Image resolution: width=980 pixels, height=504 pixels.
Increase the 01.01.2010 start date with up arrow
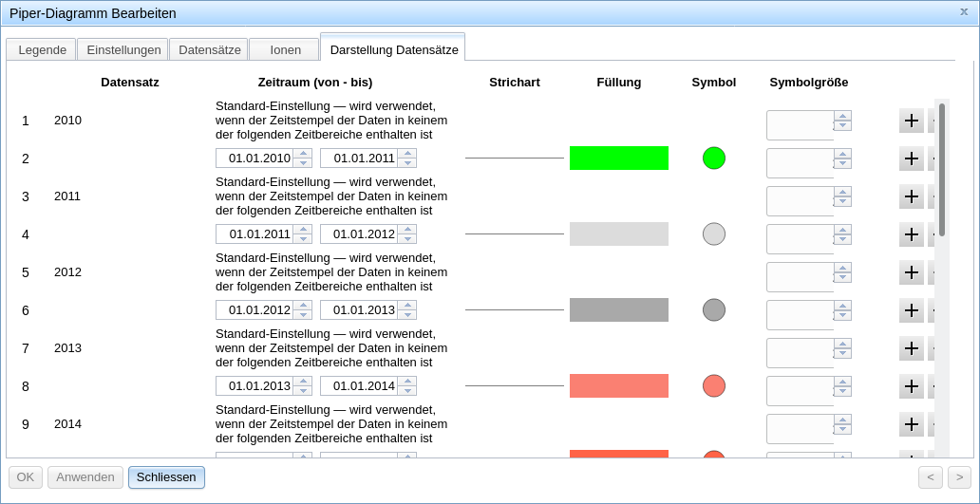[x=303, y=154]
